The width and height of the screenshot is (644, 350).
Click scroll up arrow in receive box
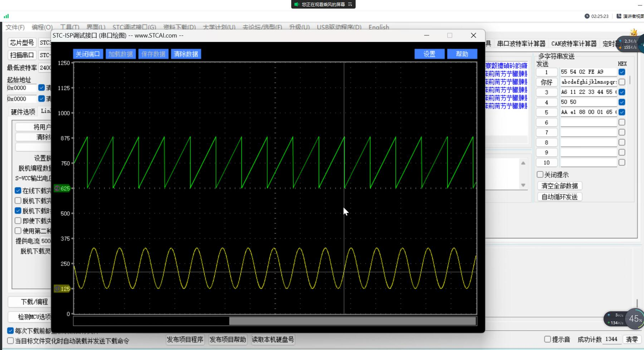(x=523, y=163)
